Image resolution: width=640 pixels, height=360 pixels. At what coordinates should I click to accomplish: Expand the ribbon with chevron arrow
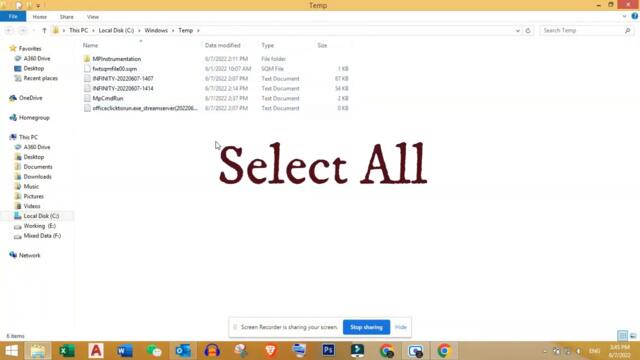[x=624, y=17]
